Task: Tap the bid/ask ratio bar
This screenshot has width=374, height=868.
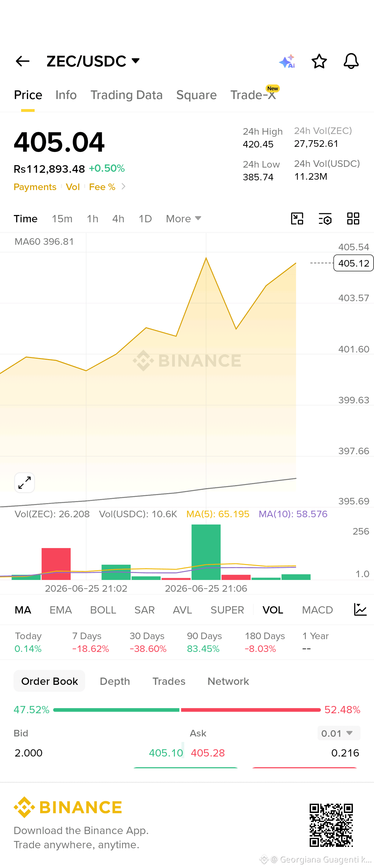Action: (187, 710)
